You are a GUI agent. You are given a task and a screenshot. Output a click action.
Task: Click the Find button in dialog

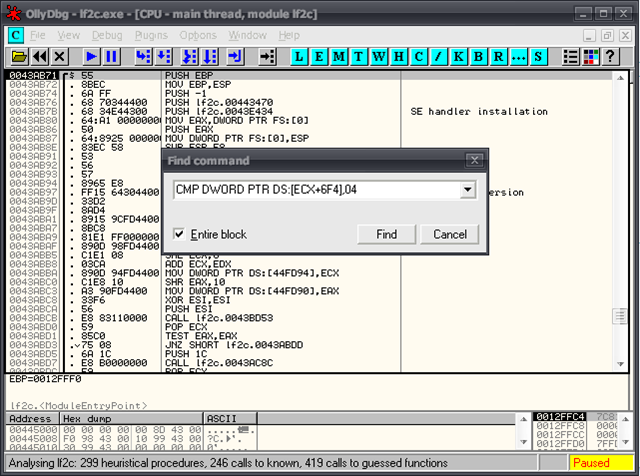click(386, 234)
